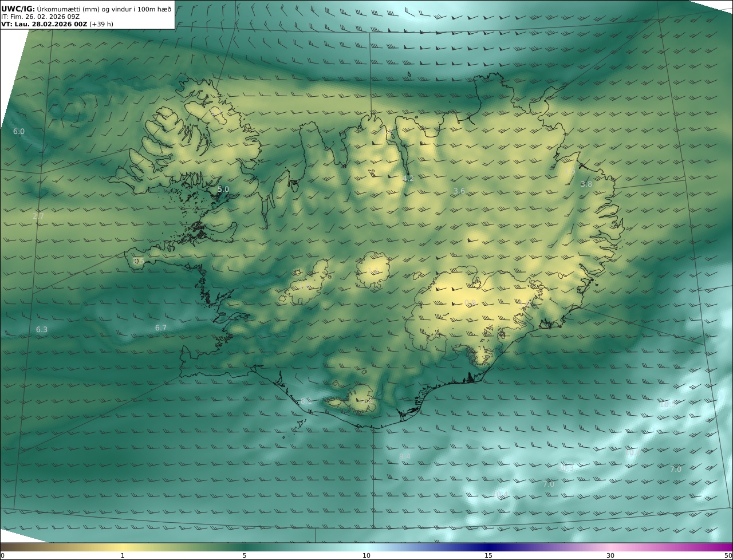This screenshot has height=560, width=733.
Task: Click the 'IT: Fim. 26. 02. 2026 09Z' line
Action: 40,17
